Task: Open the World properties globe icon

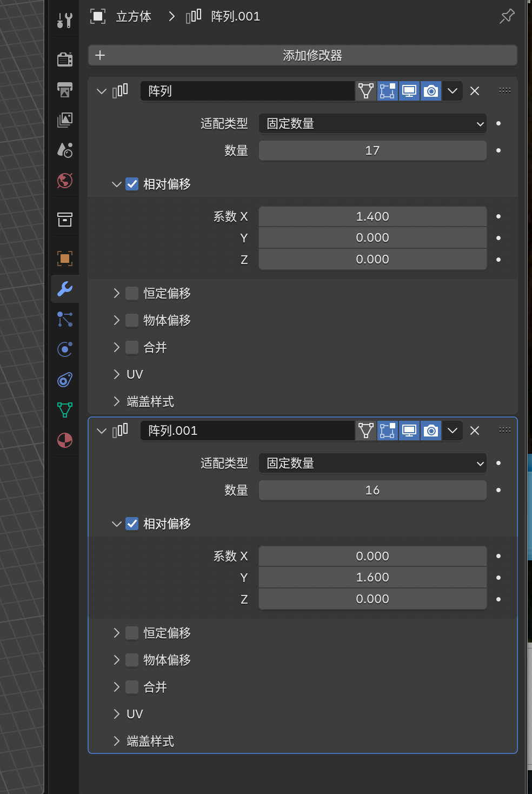Action: point(65,180)
